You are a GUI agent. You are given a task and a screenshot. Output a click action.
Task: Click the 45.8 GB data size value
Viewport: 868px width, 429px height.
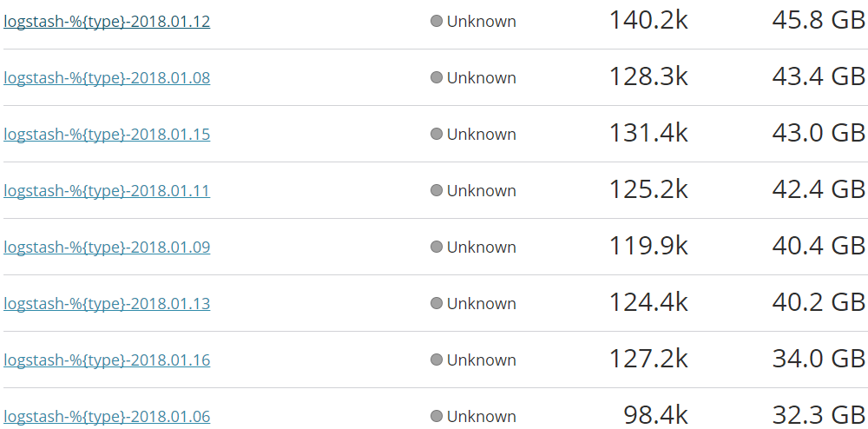pos(819,21)
